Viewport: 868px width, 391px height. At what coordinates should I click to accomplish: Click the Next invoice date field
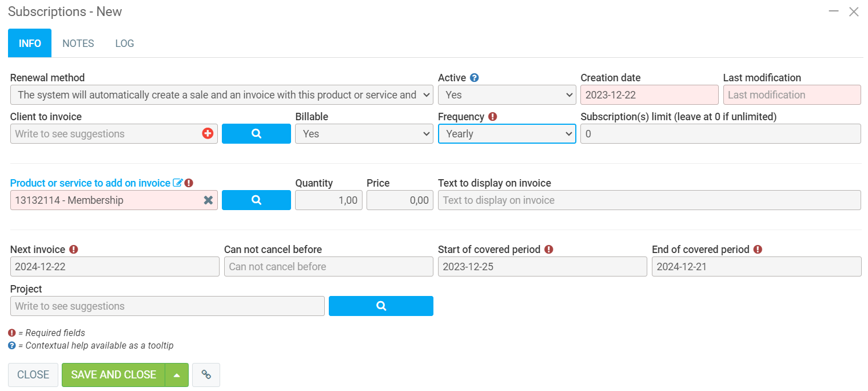tap(114, 266)
